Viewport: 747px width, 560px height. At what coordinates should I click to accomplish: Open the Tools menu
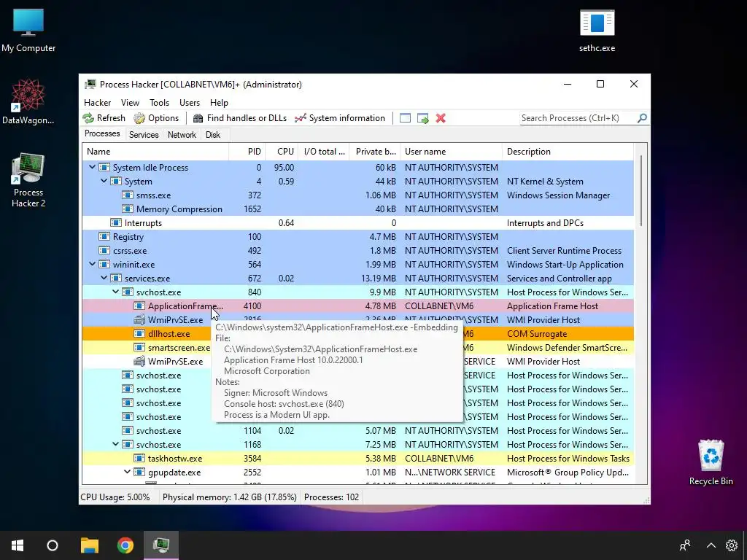(x=159, y=103)
